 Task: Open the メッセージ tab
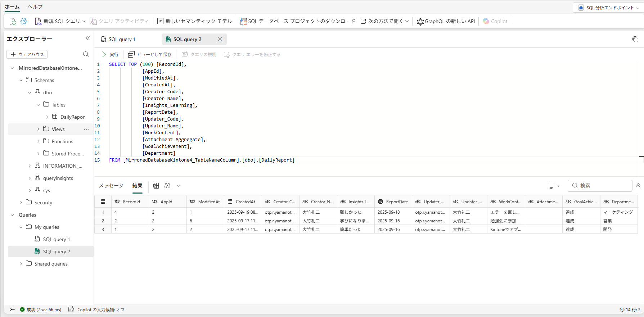click(111, 186)
